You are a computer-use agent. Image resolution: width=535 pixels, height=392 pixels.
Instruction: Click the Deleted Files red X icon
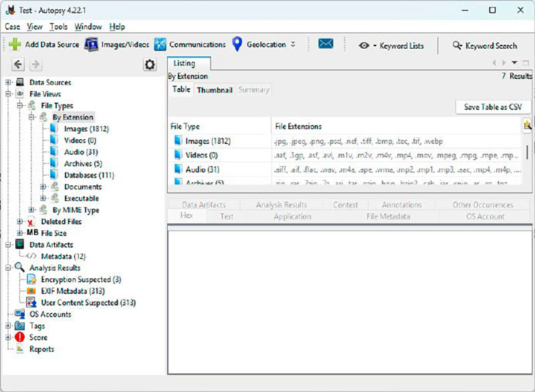(x=31, y=222)
